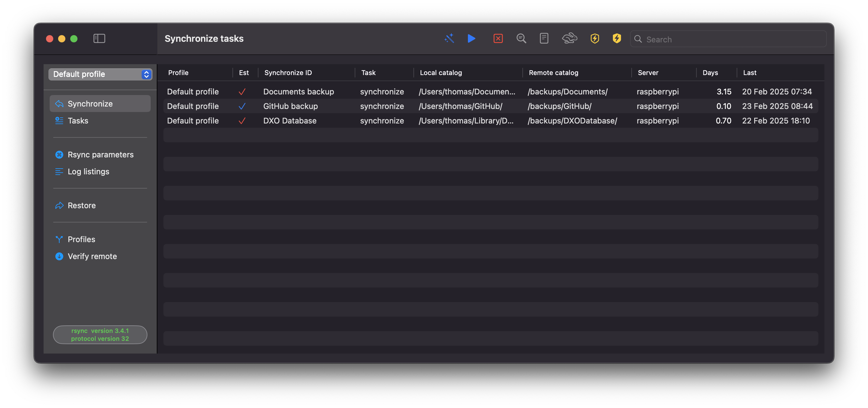Image resolution: width=868 pixels, height=408 pixels.
Task: Click the red checkmark for DXO Database
Action: point(242,121)
